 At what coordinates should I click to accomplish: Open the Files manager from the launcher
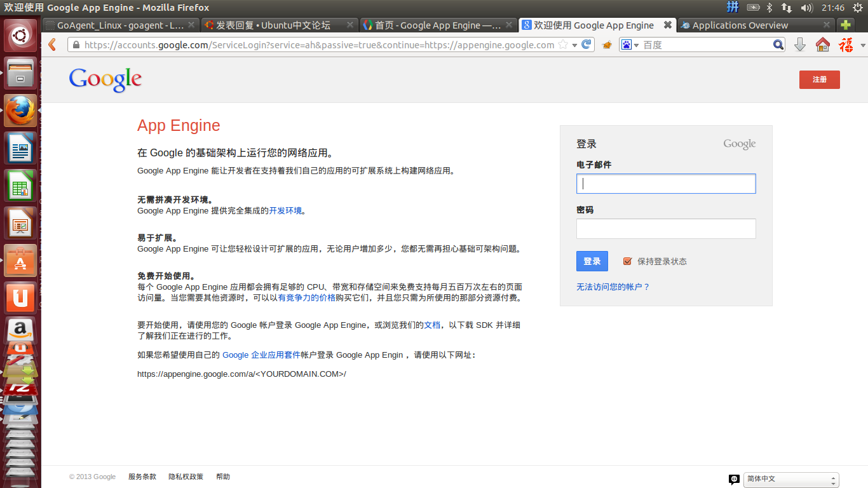coord(20,73)
